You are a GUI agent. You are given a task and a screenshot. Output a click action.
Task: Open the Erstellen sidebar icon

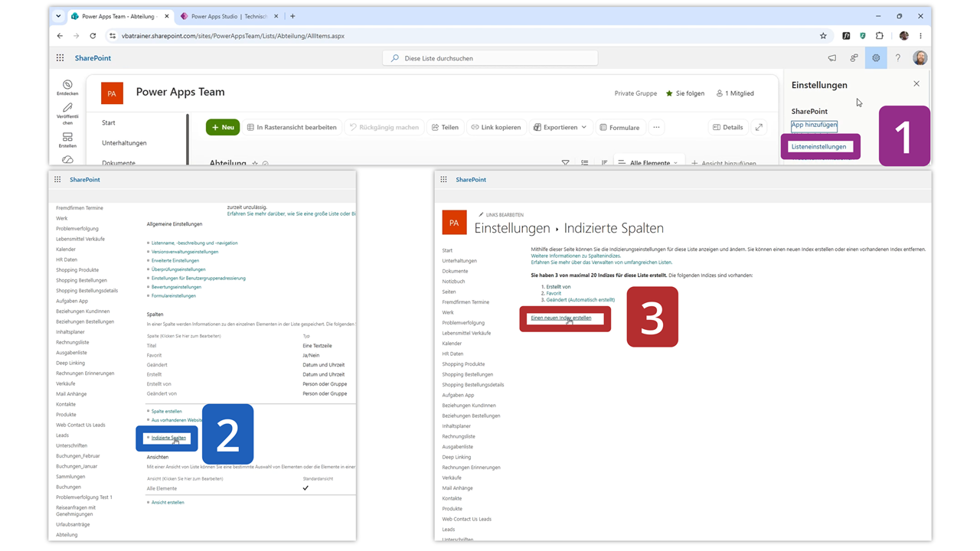(x=67, y=140)
